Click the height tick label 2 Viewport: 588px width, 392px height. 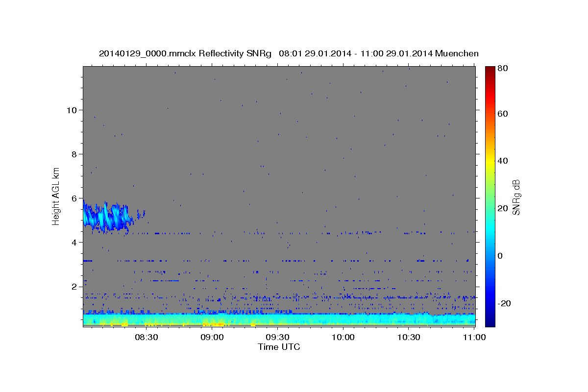tap(74, 286)
